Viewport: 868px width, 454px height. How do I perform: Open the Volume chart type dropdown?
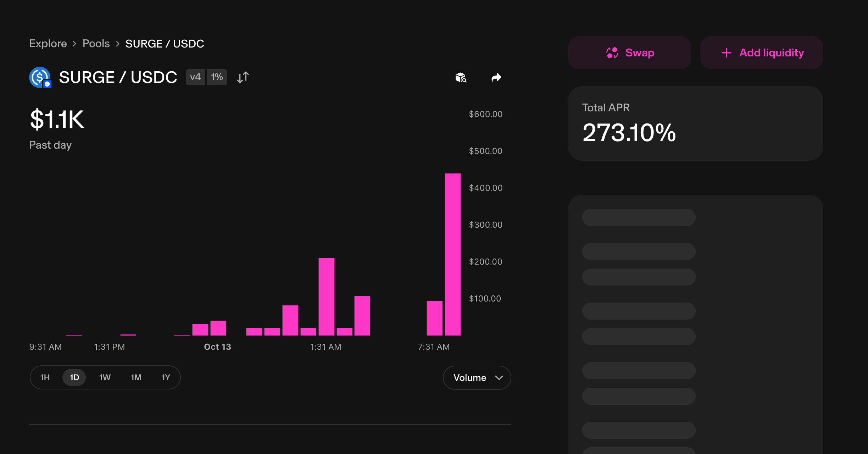(470, 378)
